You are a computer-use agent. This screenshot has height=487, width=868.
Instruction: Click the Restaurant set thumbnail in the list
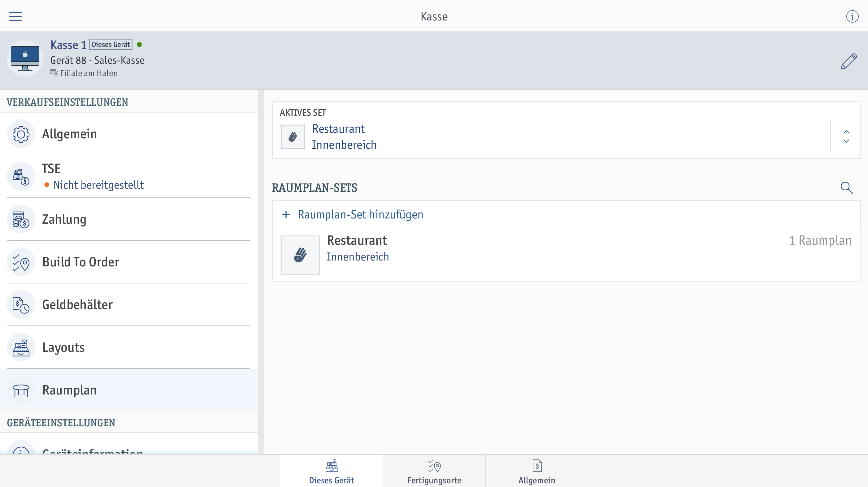click(300, 255)
